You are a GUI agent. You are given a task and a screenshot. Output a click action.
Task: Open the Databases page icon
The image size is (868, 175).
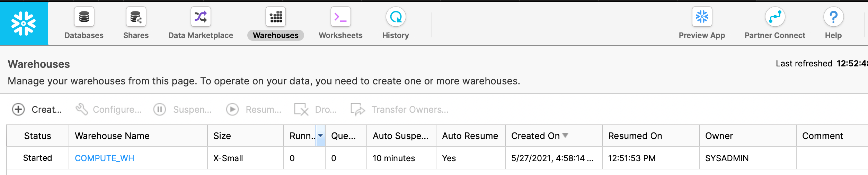(84, 17)
